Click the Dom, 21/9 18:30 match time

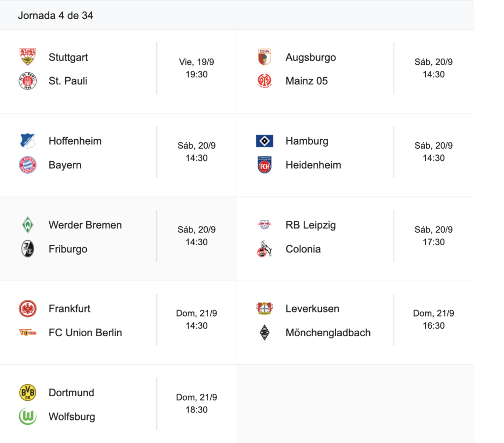196,404
